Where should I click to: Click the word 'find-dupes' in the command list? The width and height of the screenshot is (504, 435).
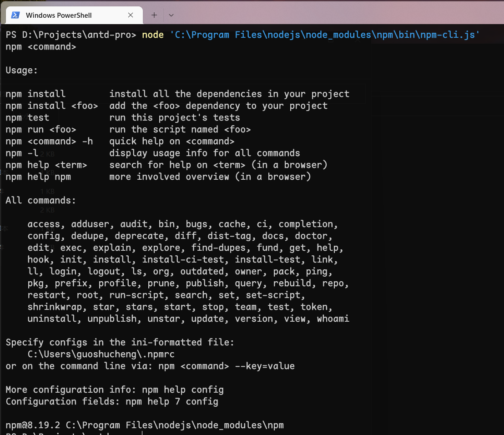[218, 248]
